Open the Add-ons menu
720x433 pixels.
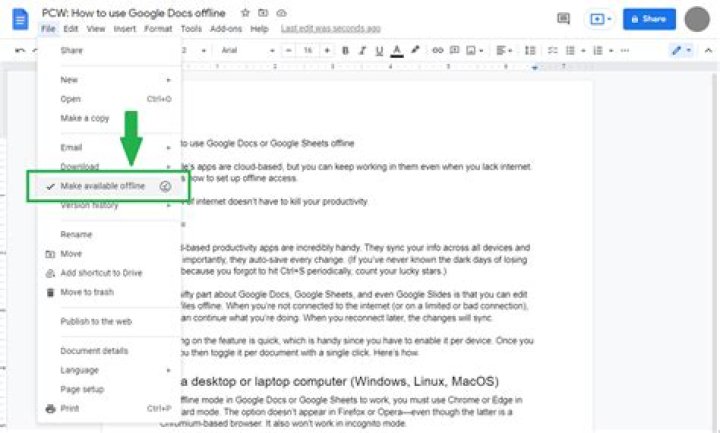[226, 28]
